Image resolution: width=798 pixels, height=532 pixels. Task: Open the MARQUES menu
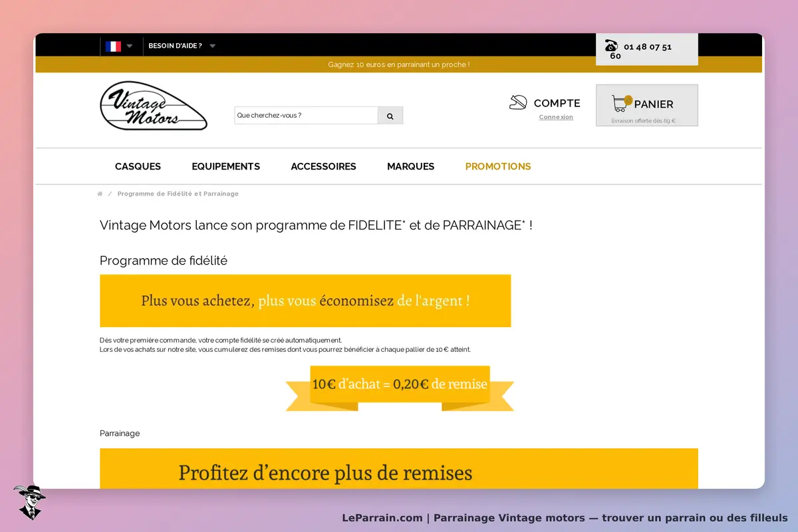pyautogui.click(x=411, y=166)
